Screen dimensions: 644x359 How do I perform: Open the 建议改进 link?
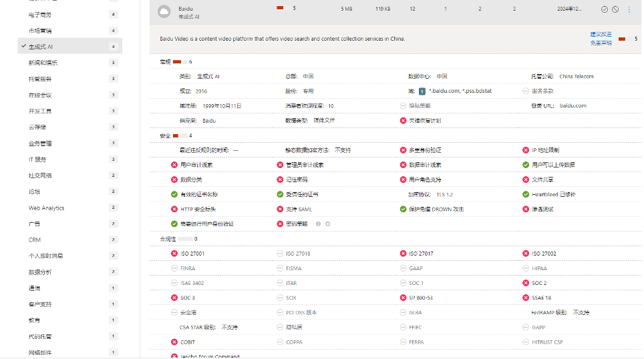pyautogui.click(x=601, y=34)
